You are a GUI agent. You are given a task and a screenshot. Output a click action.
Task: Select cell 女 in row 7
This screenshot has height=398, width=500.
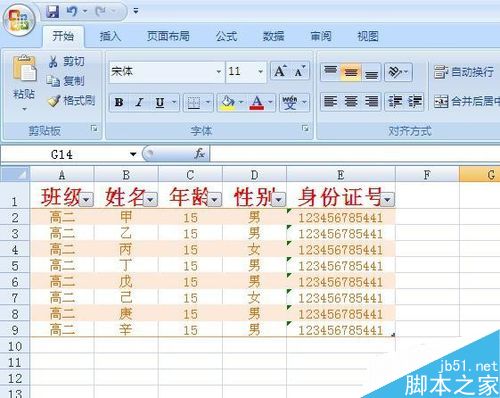(x=254, y=298)
